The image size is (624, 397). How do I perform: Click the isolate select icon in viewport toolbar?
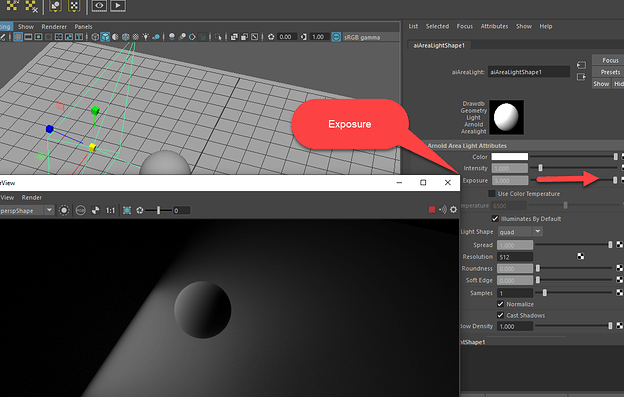pyautogui.click(x=218, y=37)
